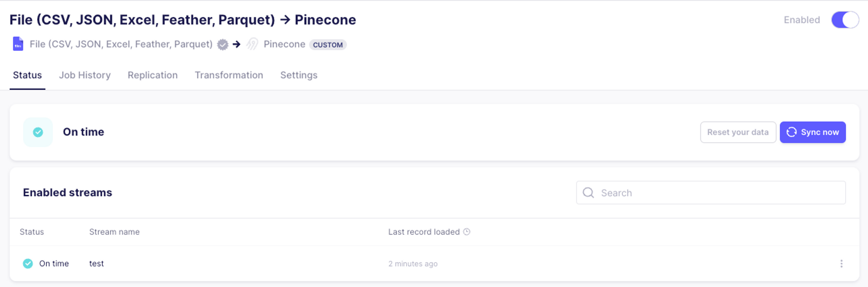Click the CUSTOM badge next to Pinecone
The image size is (868, 287).
[x=328, y=44]
